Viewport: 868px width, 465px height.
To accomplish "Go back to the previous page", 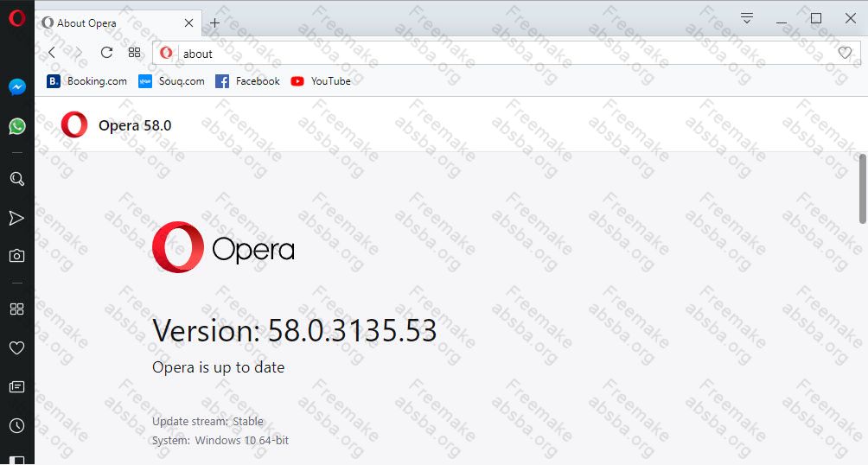I will point(52,53).
